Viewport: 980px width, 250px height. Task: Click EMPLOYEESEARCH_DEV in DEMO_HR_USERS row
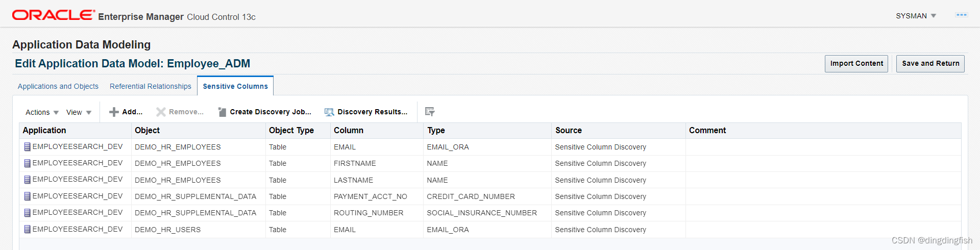(78, 229)
